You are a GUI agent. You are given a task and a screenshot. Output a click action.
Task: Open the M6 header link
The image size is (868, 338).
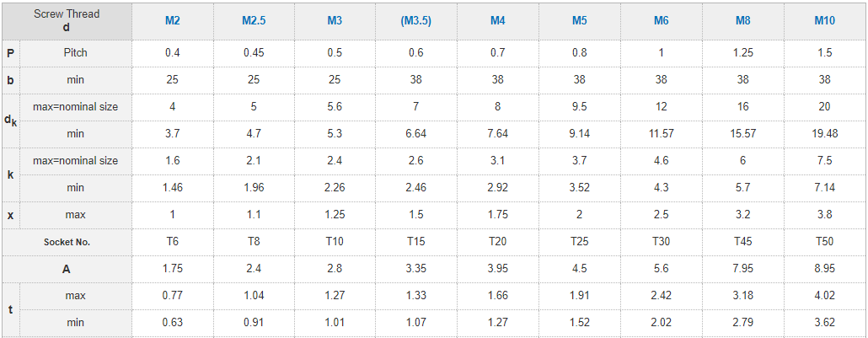[661, 20]
